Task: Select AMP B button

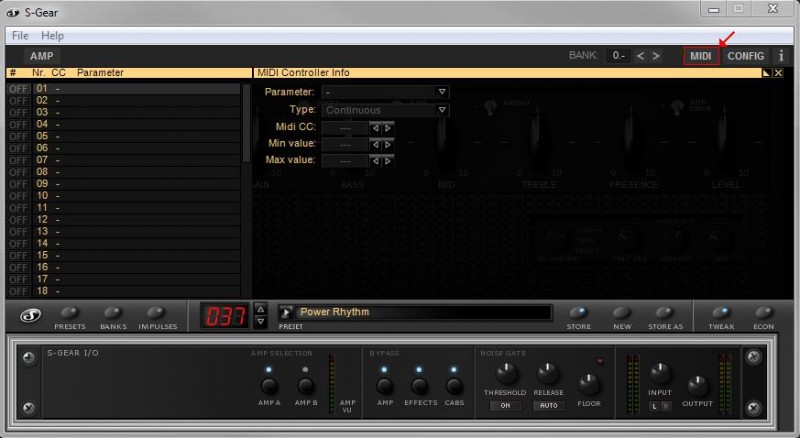Action: [x=306, y=386]
